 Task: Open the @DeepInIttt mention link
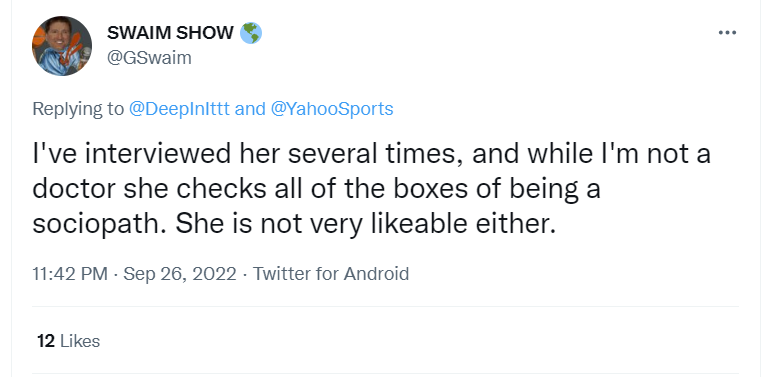179,109
